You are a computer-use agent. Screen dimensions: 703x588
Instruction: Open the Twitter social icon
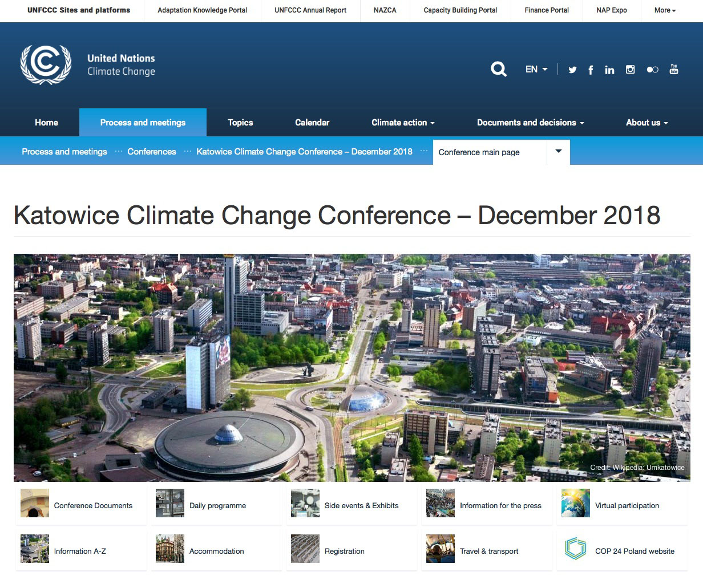click(572, 70)
